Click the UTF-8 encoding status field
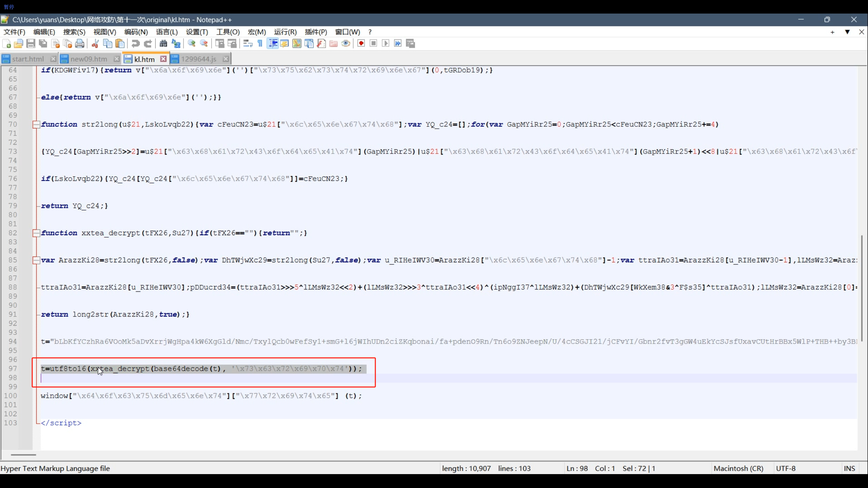Viewport: 868px width, 488px height. 785,468
